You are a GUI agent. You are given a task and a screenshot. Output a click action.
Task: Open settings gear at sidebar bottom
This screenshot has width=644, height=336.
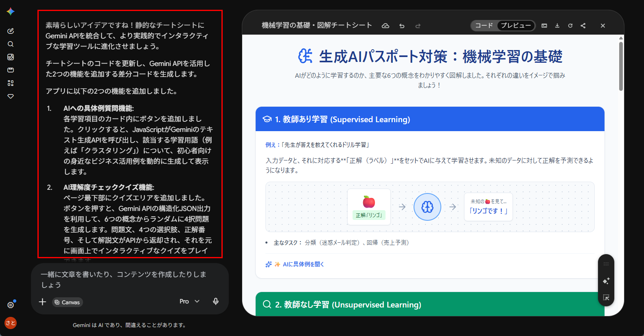coord(11,305)
